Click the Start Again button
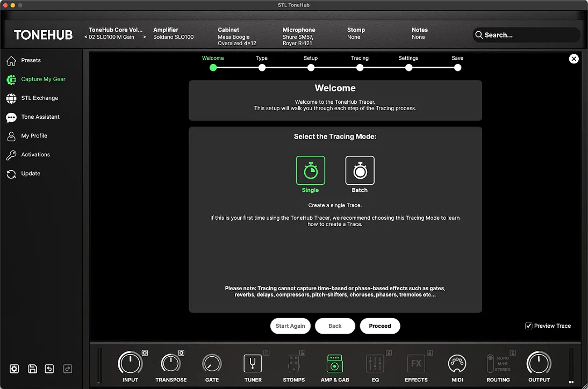Image resolution: width=588 pixels, height=389 pixels. (290, 326)
